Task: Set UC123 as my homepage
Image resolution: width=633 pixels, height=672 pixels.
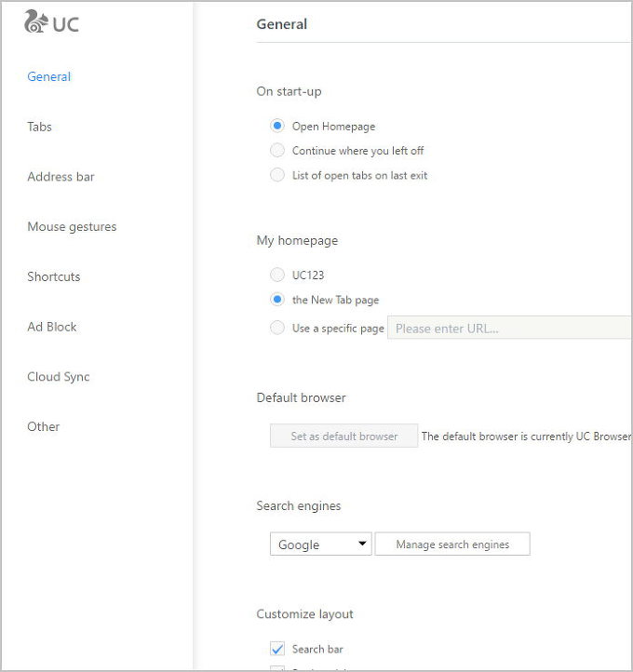Action: [x=277, y=276]
